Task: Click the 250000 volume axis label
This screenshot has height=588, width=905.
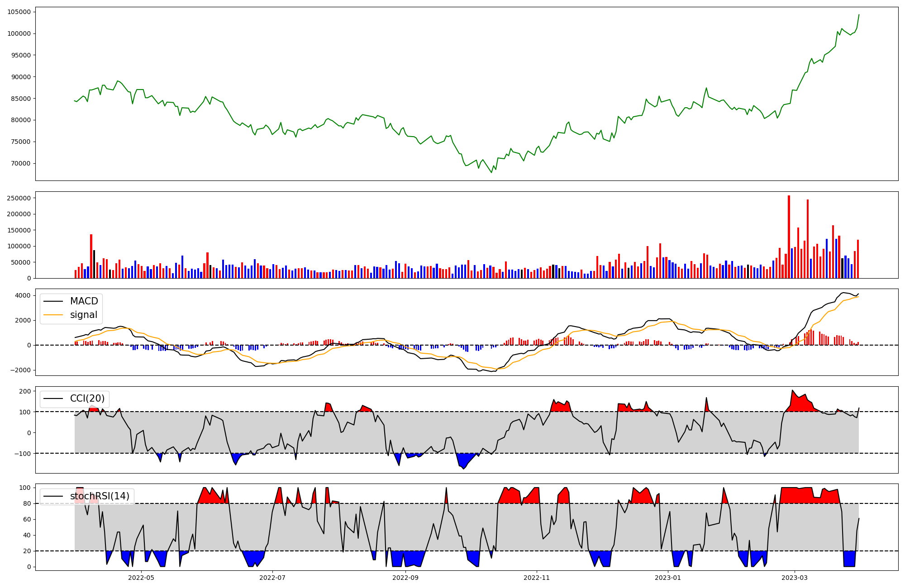Action: click(x=19, y=198)
